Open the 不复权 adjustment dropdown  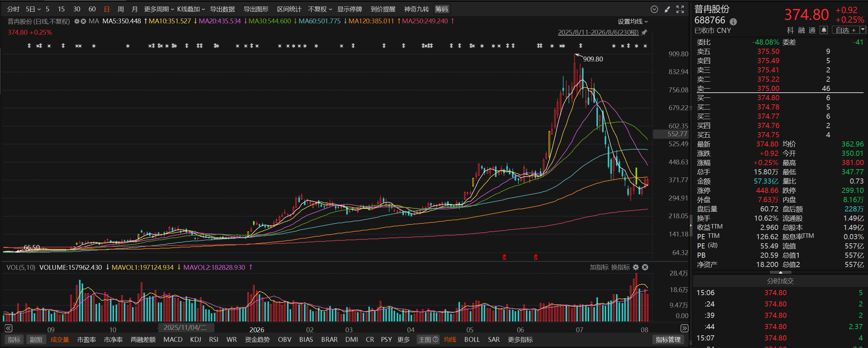click(x=320, y=9)
